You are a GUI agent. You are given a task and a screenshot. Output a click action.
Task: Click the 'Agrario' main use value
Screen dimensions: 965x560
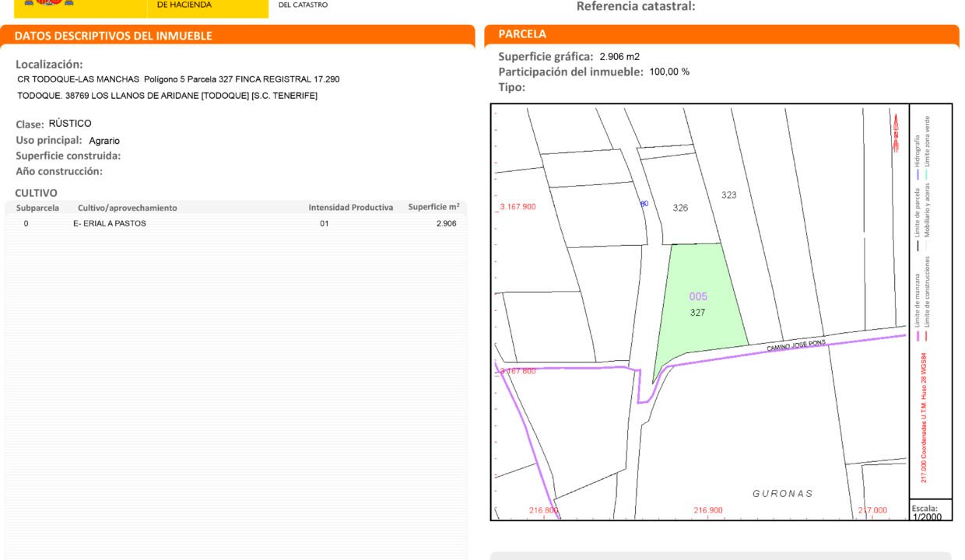104,141
